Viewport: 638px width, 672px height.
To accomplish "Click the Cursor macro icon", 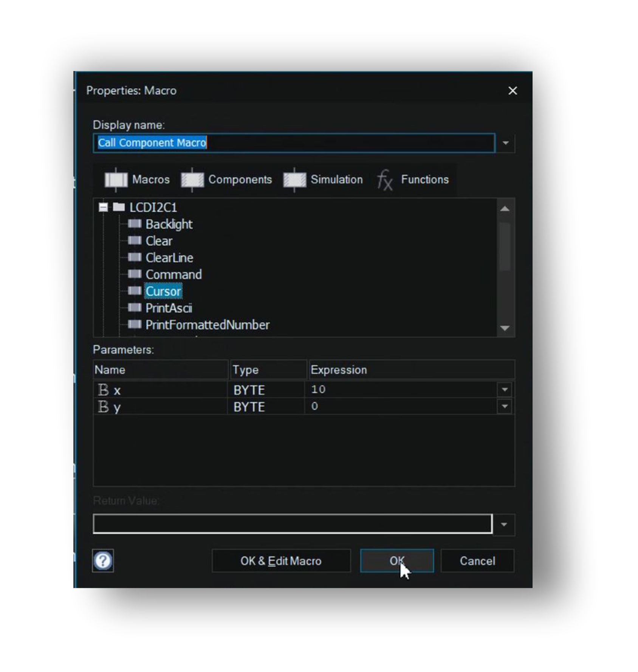I will tap(135, 291).
